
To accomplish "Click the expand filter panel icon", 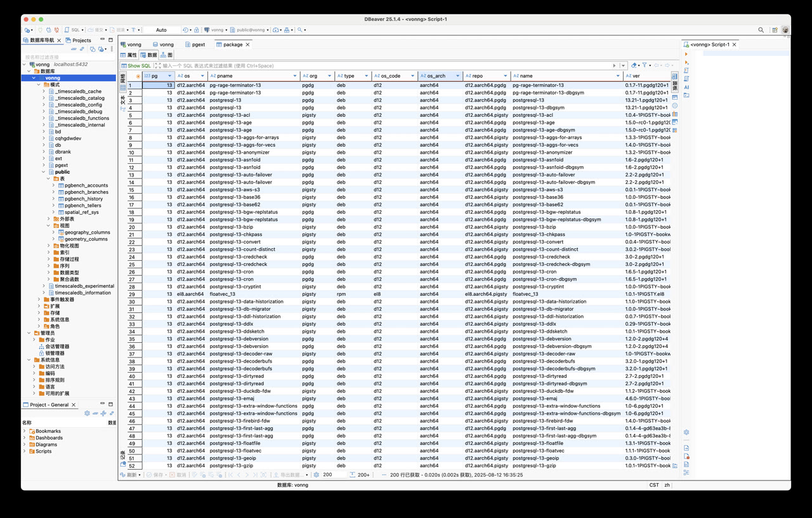I will 157,65.
